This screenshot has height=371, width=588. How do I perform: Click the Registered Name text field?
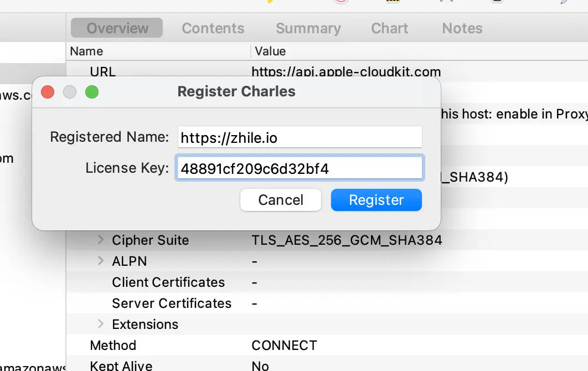coord(300,137)
